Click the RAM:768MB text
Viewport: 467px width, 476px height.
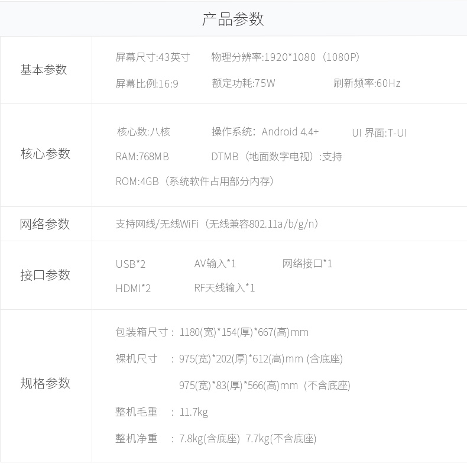click(142, 157)
